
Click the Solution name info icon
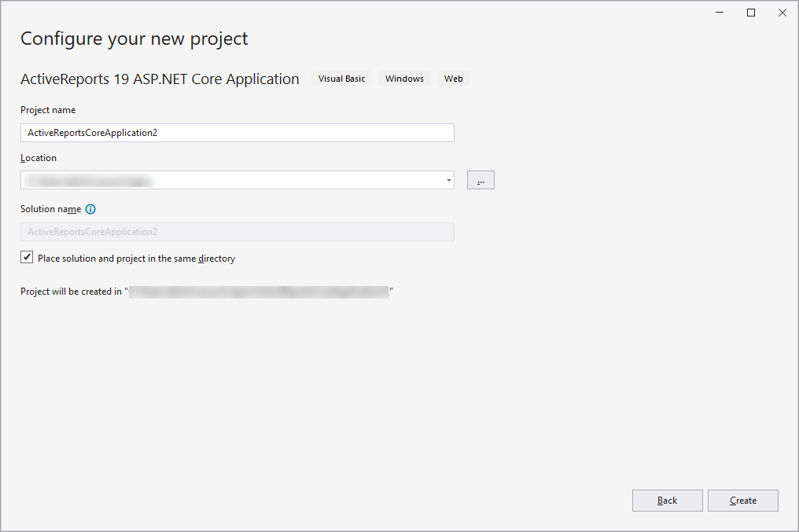click(90, 209)
